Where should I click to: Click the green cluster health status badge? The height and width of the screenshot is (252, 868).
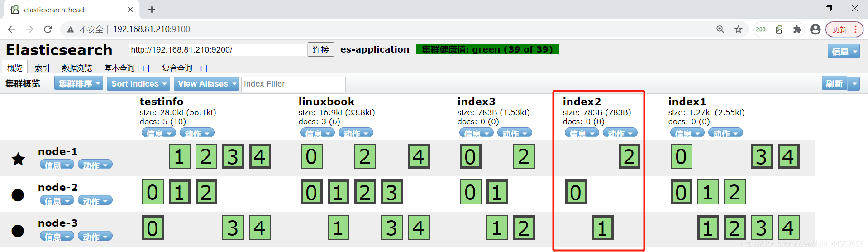click(x=487, y=49)
